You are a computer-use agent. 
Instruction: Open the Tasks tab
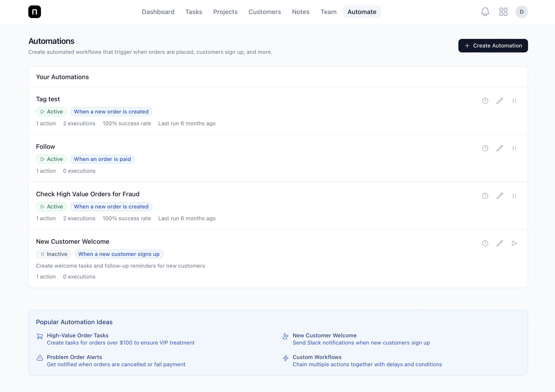(x=194, y=12)
